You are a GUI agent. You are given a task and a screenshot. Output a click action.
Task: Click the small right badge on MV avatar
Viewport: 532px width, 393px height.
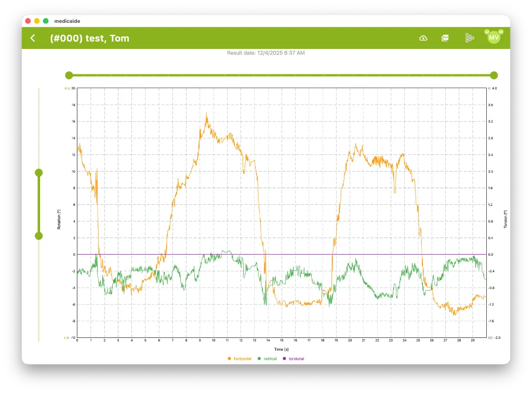tap(501, 32)
